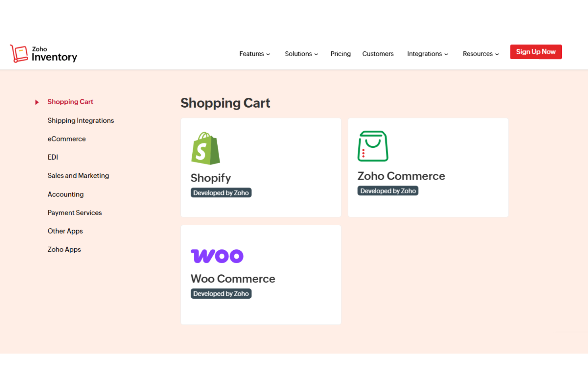Expand the Resources dropdown

480,54
